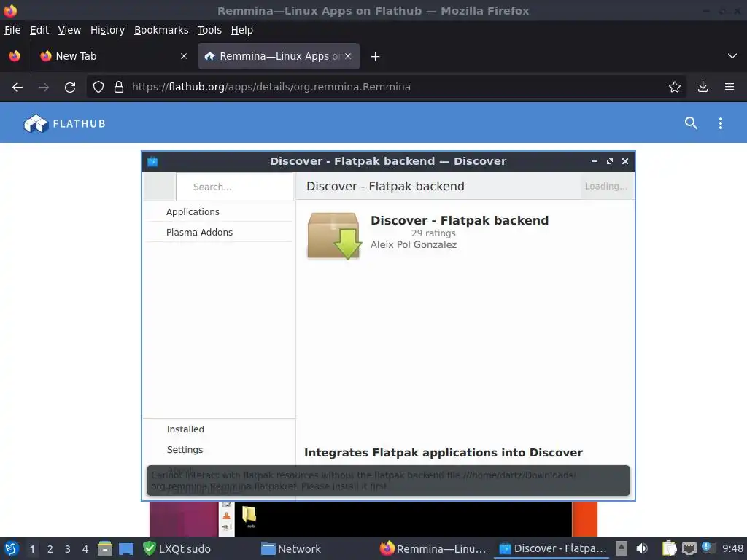Open the network monitor tray icon
Image resolution: width=747 pixels, height=560 pixels.
(x=689, y=548)
